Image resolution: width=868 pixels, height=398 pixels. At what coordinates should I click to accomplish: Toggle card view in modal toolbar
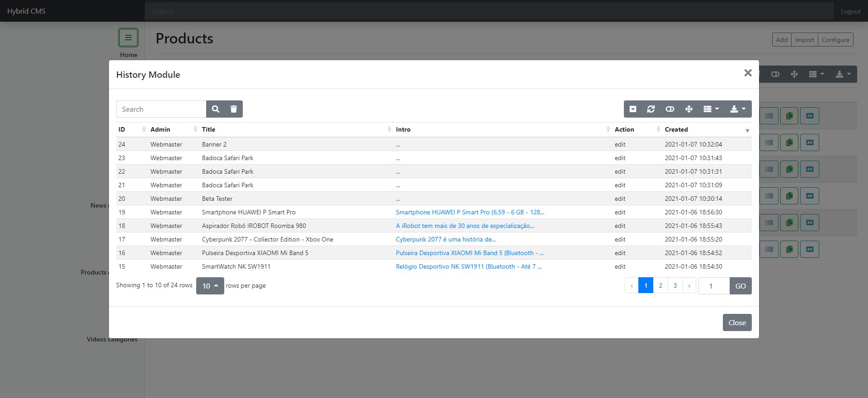coord(670,109)
